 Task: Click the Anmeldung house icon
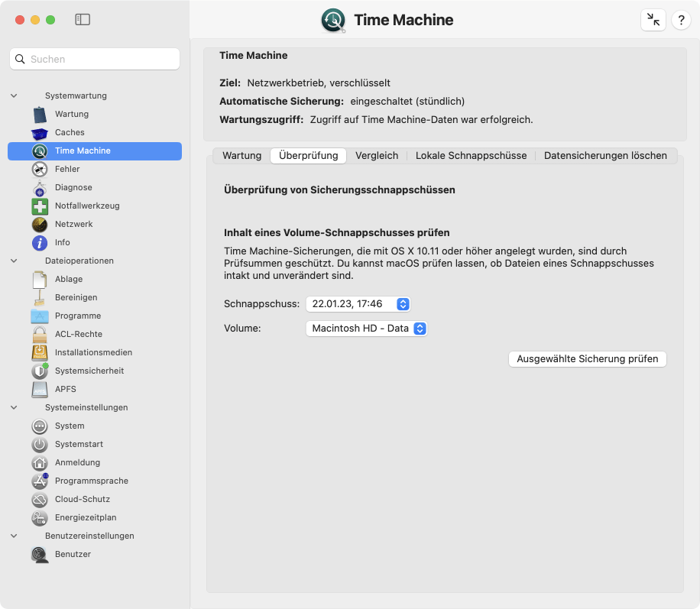pyautogui.click(x=40, y=462)
